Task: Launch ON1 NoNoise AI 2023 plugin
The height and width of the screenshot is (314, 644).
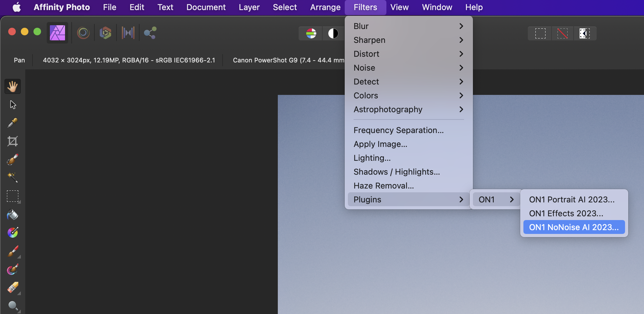Action: pos(574,227)
